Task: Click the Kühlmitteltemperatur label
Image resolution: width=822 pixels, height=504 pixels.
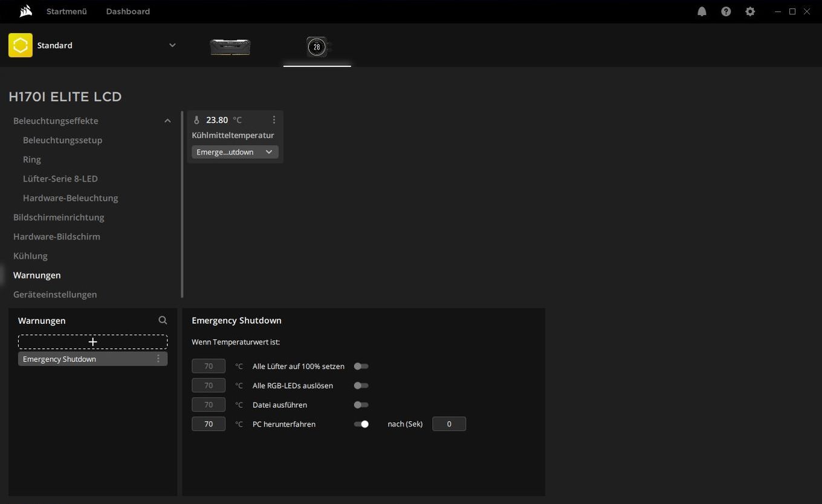Action: click(233, 135)
